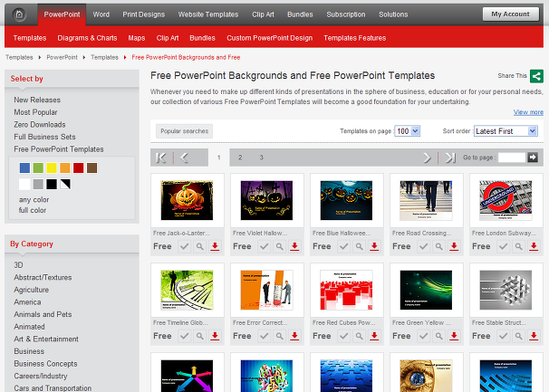Screen dimensions: 549x392
Task: Jump to first page arrow in pager
Action: point(160,158)
